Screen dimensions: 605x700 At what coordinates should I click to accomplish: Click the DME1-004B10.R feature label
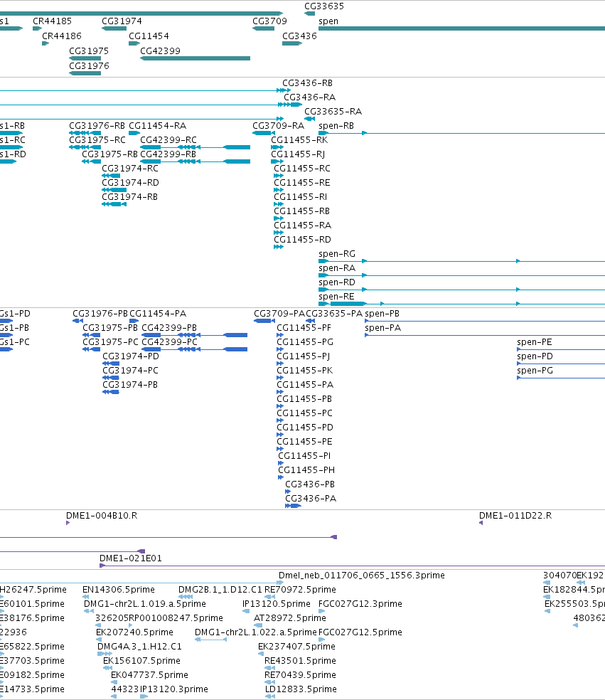point(102,516)
